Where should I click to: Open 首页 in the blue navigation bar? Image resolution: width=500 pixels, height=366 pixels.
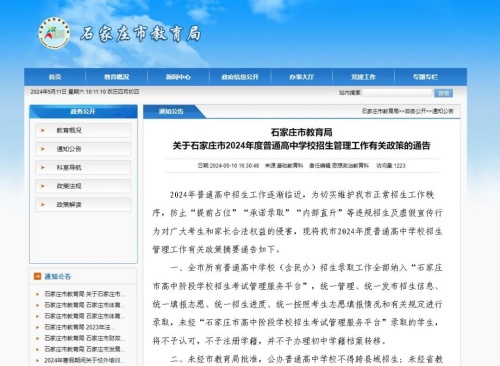click(x=55, y=77)
